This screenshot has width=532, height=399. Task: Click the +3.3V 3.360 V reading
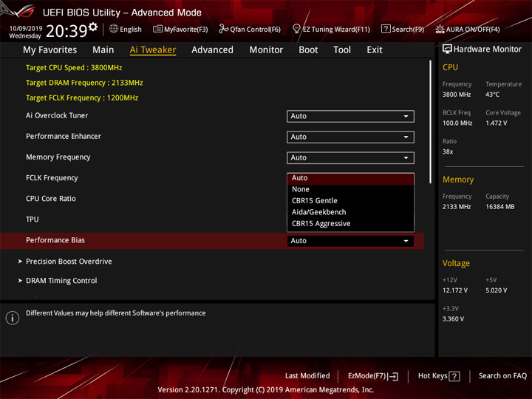click(453, 319)
